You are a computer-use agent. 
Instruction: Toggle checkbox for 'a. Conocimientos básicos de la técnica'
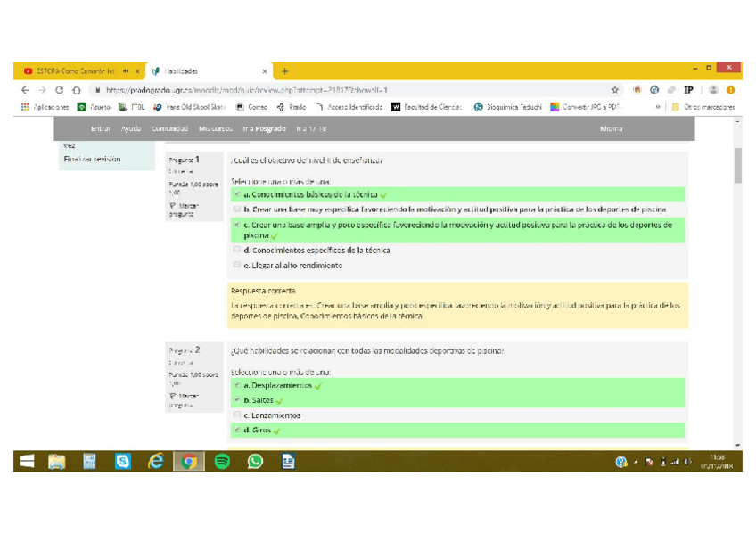pos(237,193)
